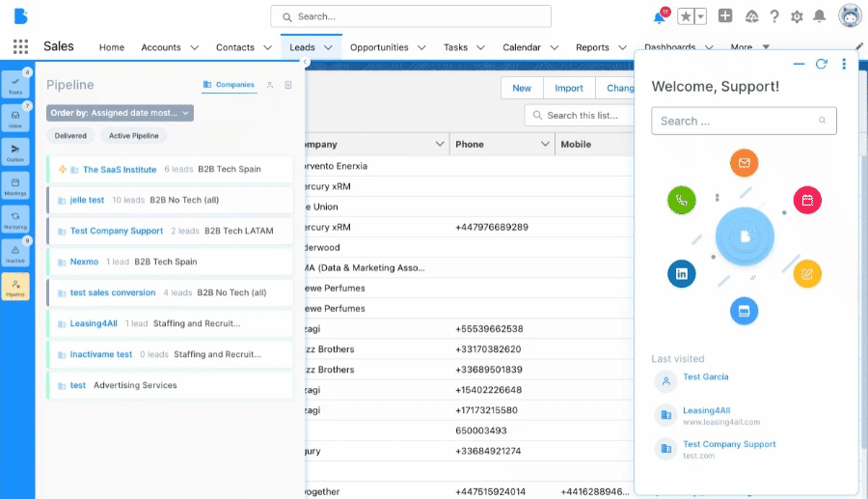Open the Nexmo company link
Viewport: 868px width, 499px height.
(x=84, y=262)
